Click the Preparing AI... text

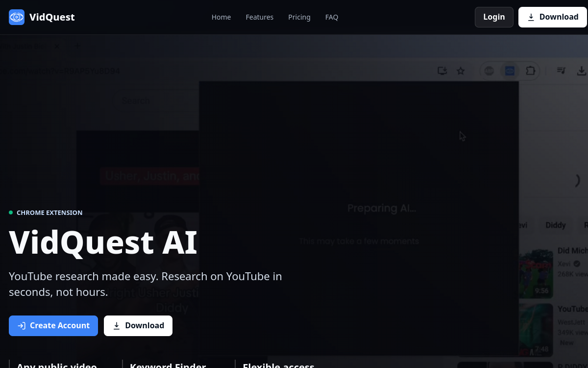(x=382, y=208)
